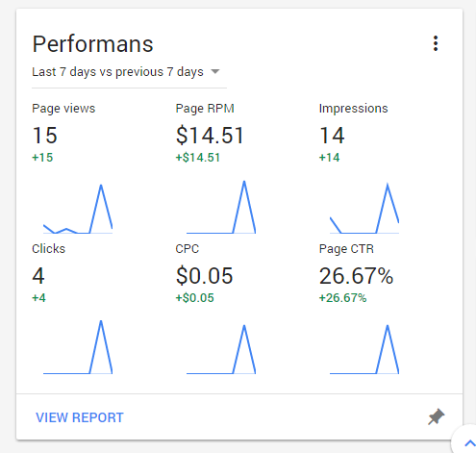Click the Page views sparkline chart

click(x=78, y=209)
